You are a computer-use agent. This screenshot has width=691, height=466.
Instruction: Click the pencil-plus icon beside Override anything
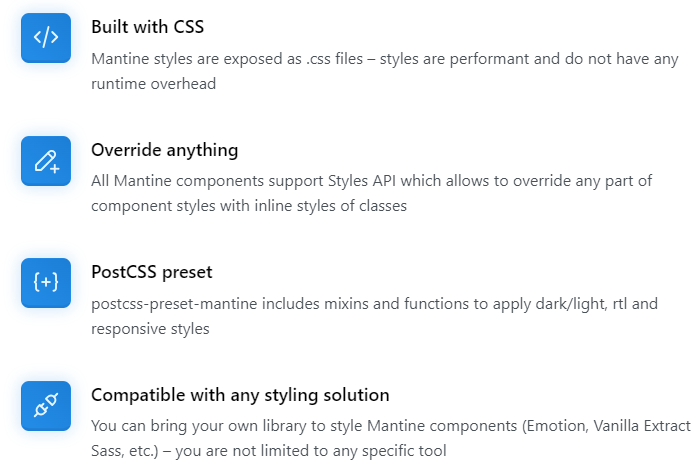[46, 161]
